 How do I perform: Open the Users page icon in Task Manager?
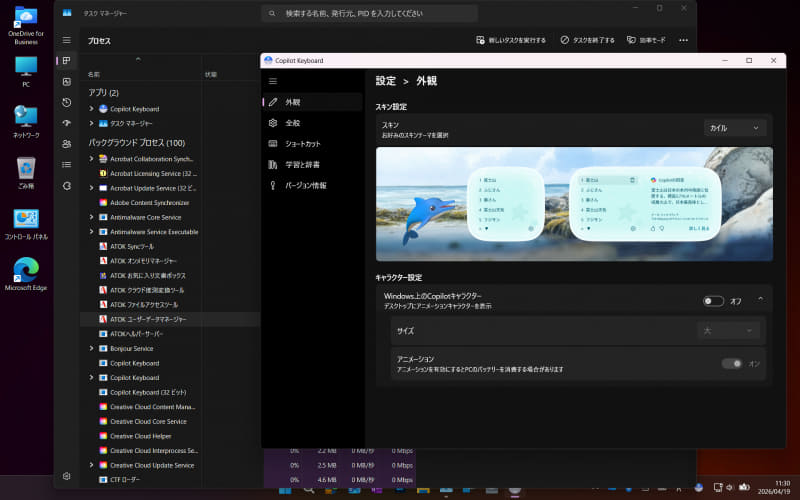click(x=67, y=144)
